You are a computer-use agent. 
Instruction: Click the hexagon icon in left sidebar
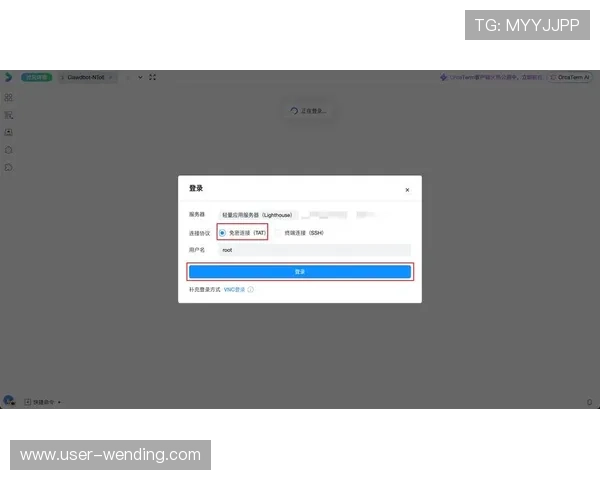[9, 149]
